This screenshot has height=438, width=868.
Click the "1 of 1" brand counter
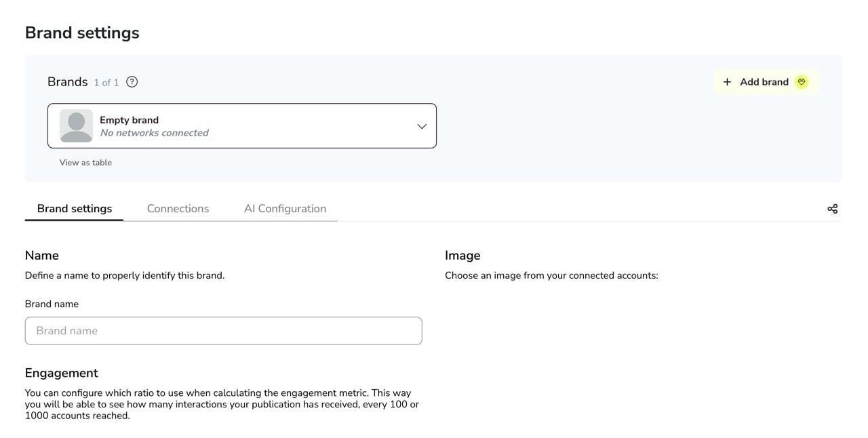tap(106, 83)
